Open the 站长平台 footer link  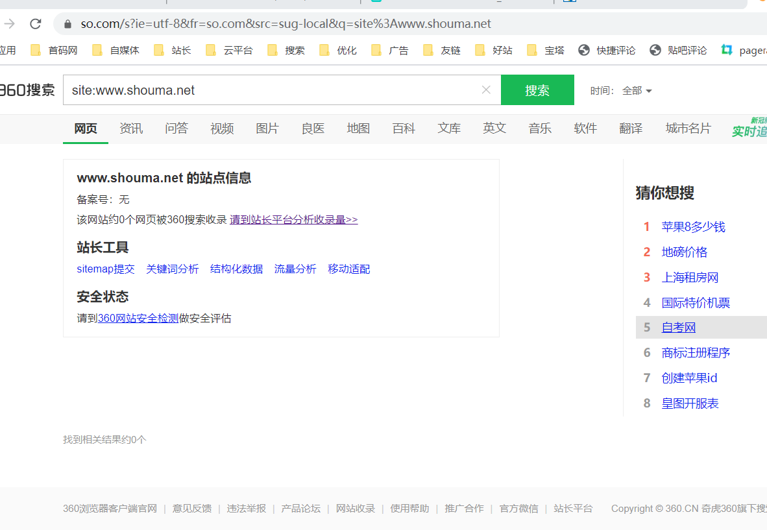[x=573, y=509]
